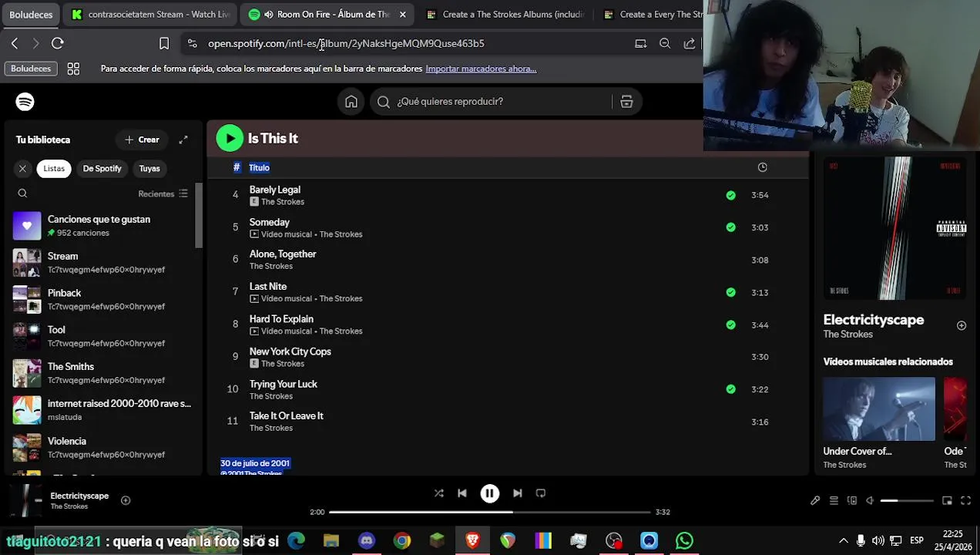Open The Smiths playlist
This screenshot has height=555, width=980.
pyautogui.click(x=102, y=373)
